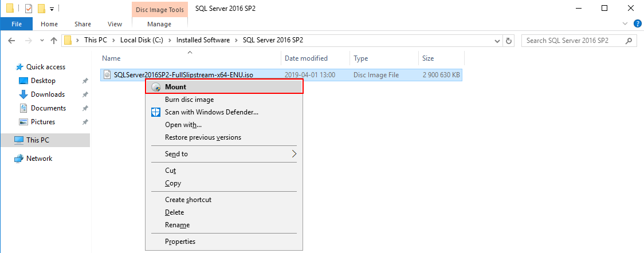
Task: Click the folder icon in address bar
Action: pyautogui.click(x=68, y=40)
